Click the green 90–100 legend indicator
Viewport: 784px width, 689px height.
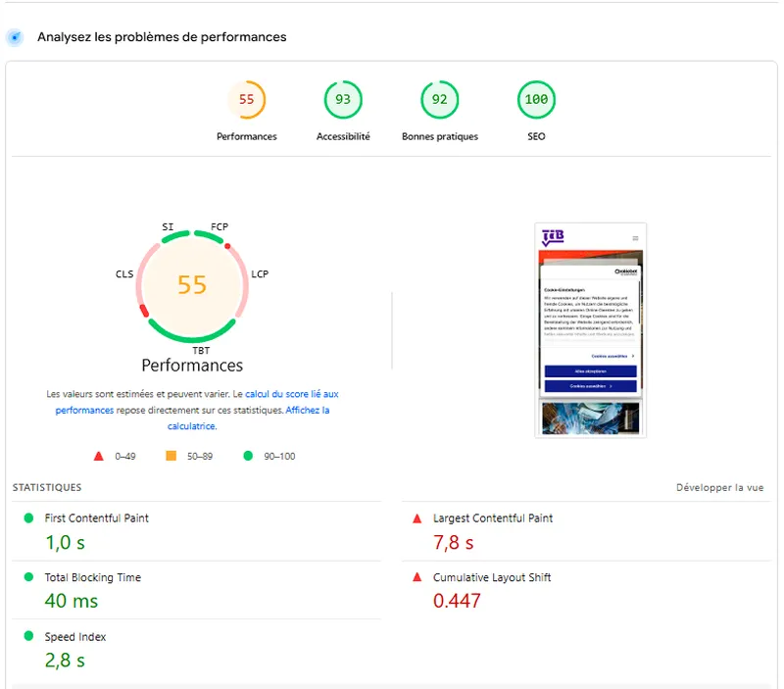click(x=248, y=455)
